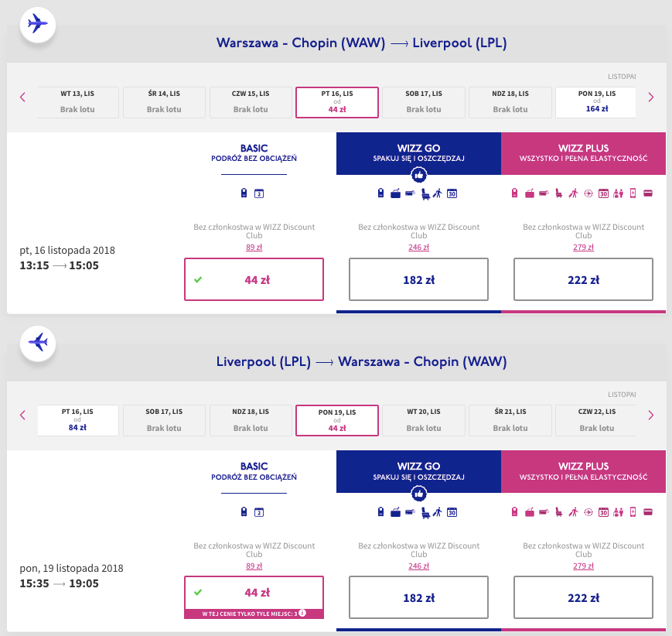Image resolution: width=672 pixels, height=636 pixels.
Task: Select the 222 zł WIZZ PLUS return fare
Action: pos(583,597)
